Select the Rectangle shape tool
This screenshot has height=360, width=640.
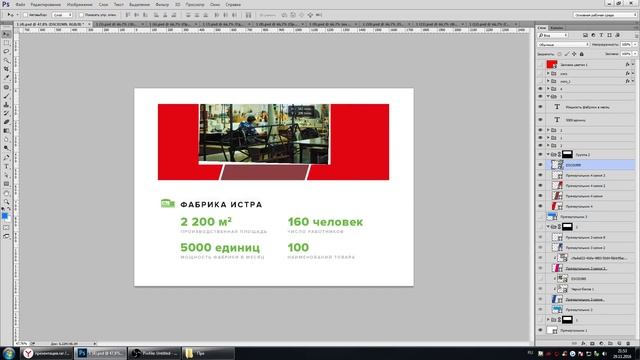point(6,184)
